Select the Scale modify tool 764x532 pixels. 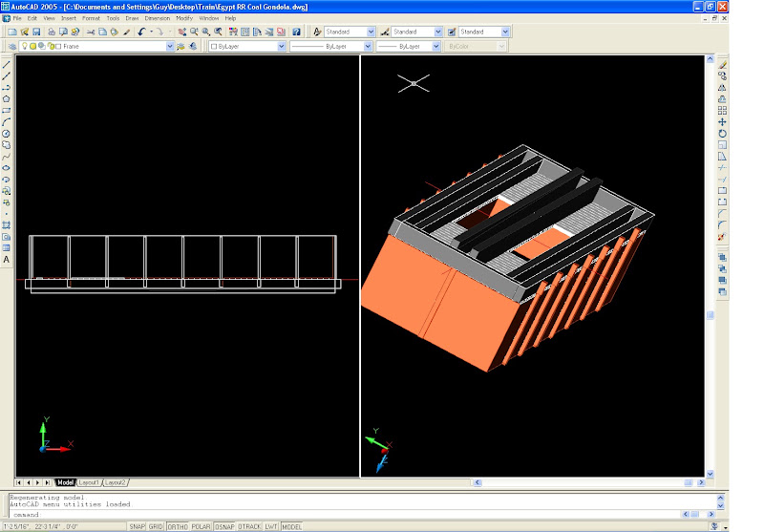(x=722, y=144)
